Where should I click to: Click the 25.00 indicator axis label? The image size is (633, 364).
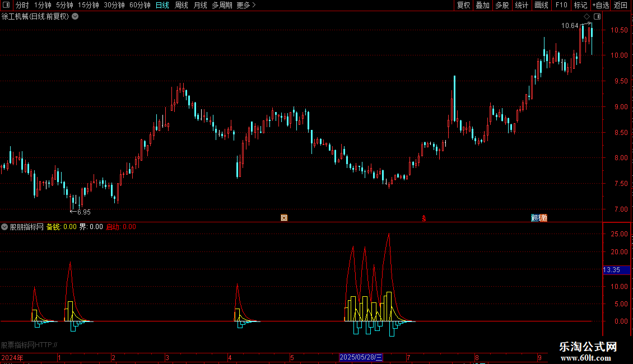click(619, 234)
